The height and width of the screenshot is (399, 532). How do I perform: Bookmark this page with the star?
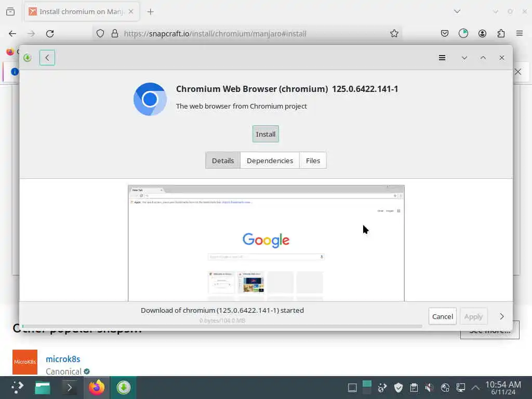pos(394,33)
